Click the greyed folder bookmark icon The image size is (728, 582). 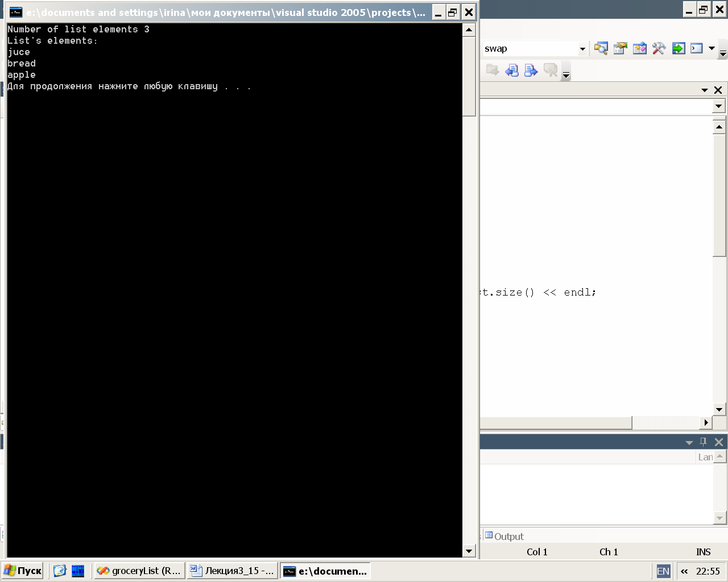click(x=493, y=70)
